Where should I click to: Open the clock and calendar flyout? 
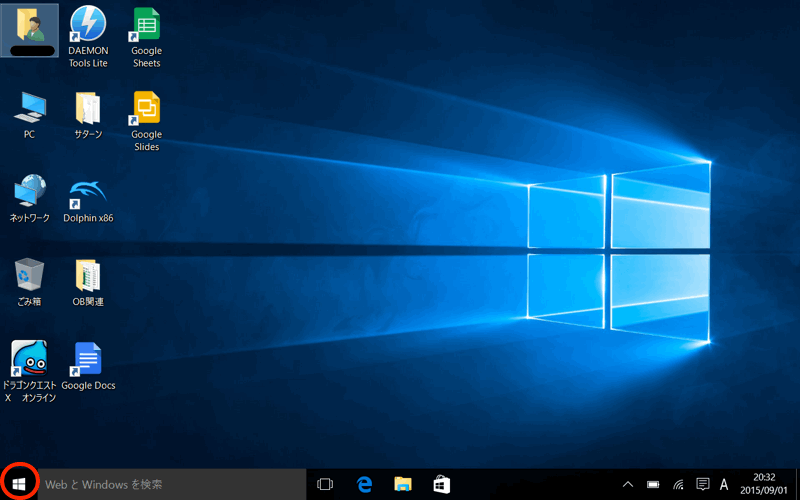[763, 484]
